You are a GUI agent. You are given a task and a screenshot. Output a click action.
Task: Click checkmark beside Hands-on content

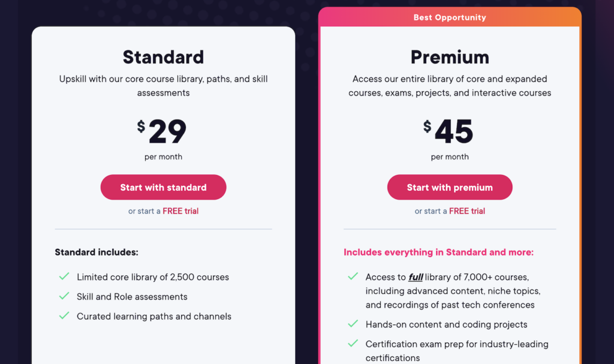click(x=353, y=324)
